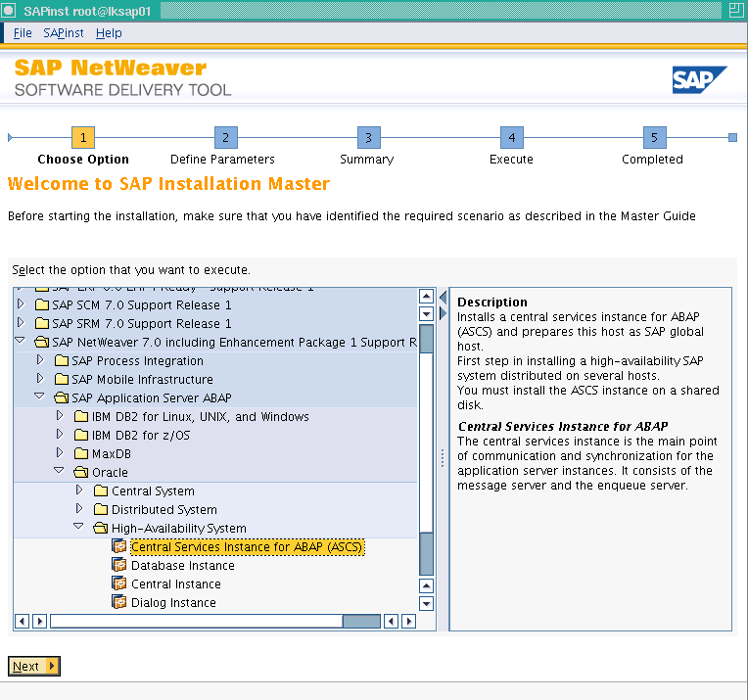Click step 1 Choose Option box
Screen dimensions: 748x700
[x=83, y=137]
